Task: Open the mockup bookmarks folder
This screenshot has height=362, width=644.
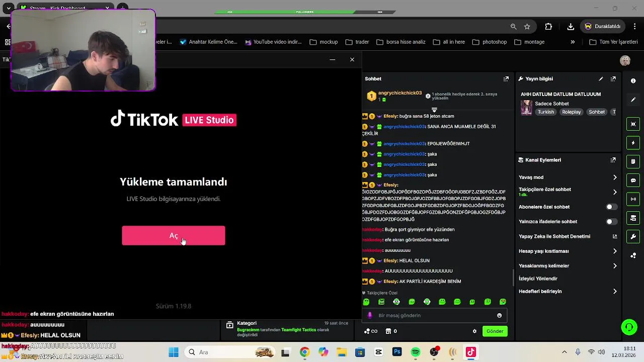Action: (x=324, y=42)
